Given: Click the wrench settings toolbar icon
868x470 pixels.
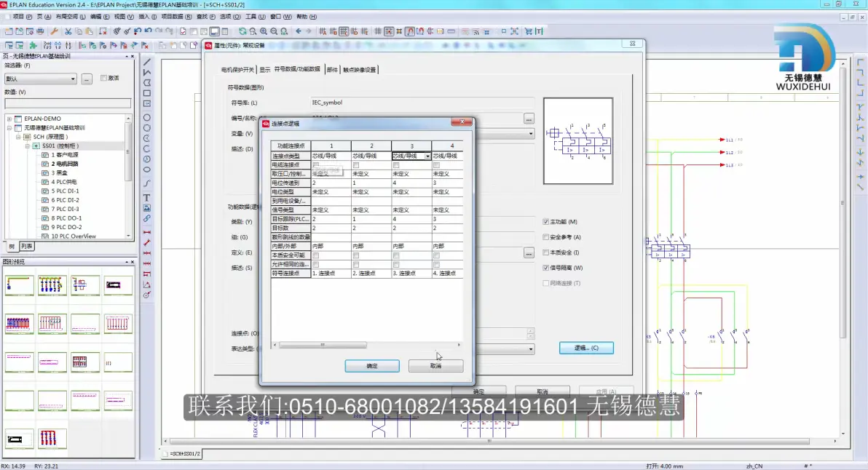Looking at the screenshot, I should pyautogui.click(x=54, y=31).
